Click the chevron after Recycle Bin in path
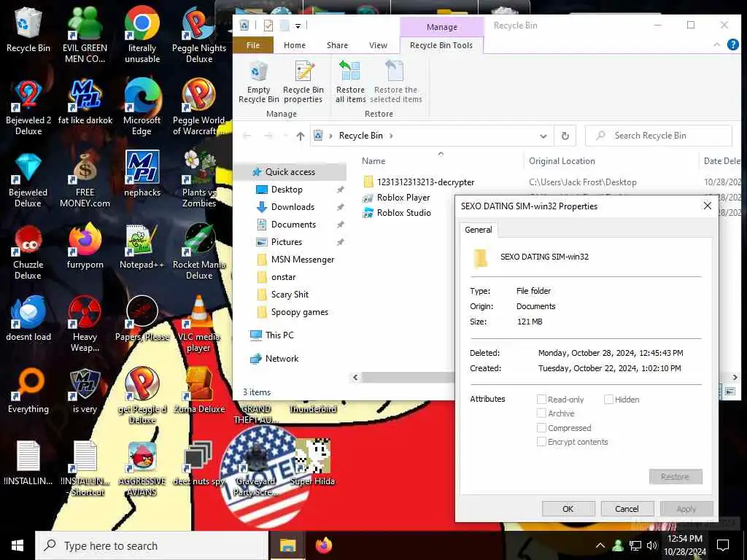This screenshot has height=560, width=747. pyautogui.click(x=392, y=136)
